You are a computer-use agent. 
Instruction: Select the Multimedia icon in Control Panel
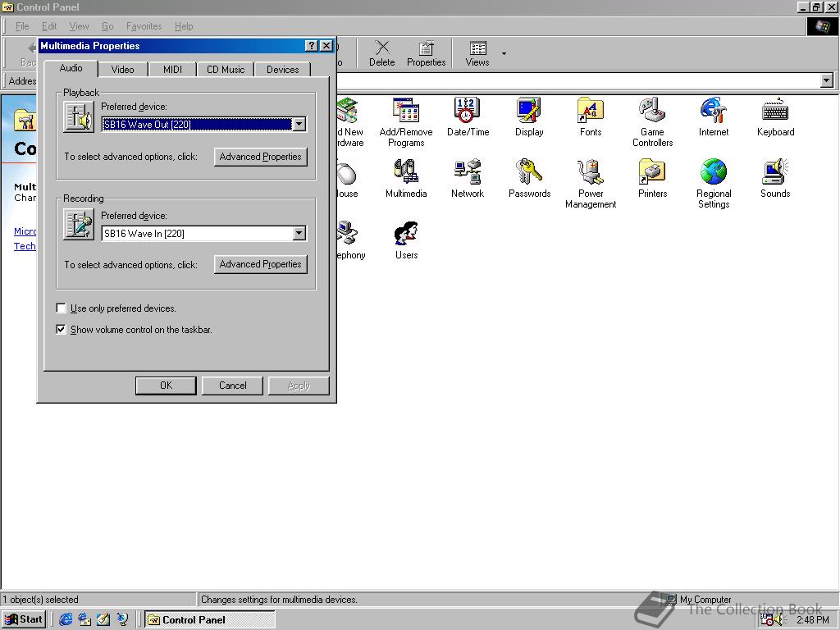pos(405,178)
